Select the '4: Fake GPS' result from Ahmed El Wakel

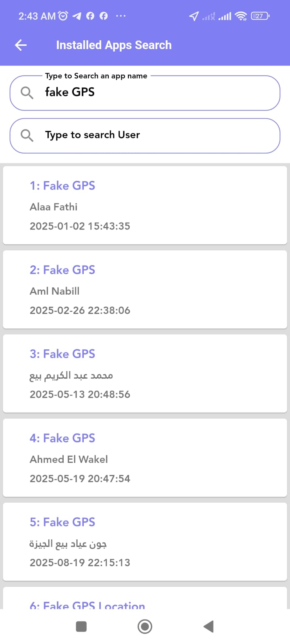(145, 458)
